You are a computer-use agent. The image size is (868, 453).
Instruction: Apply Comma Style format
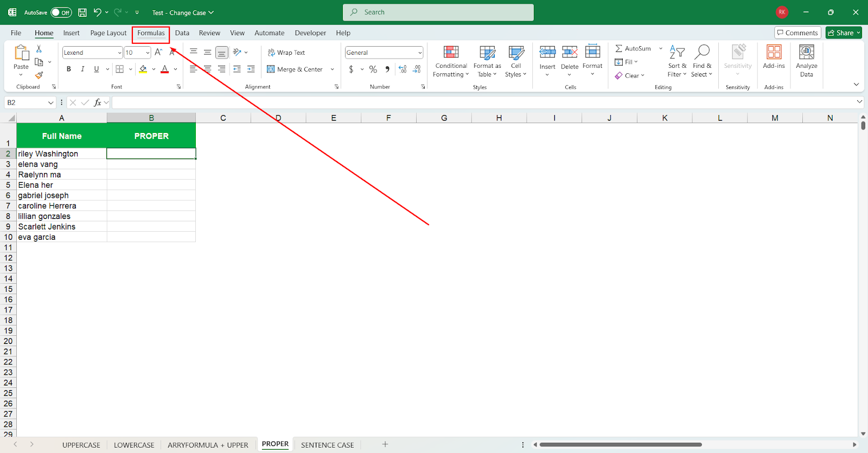[x=387, y=69]
